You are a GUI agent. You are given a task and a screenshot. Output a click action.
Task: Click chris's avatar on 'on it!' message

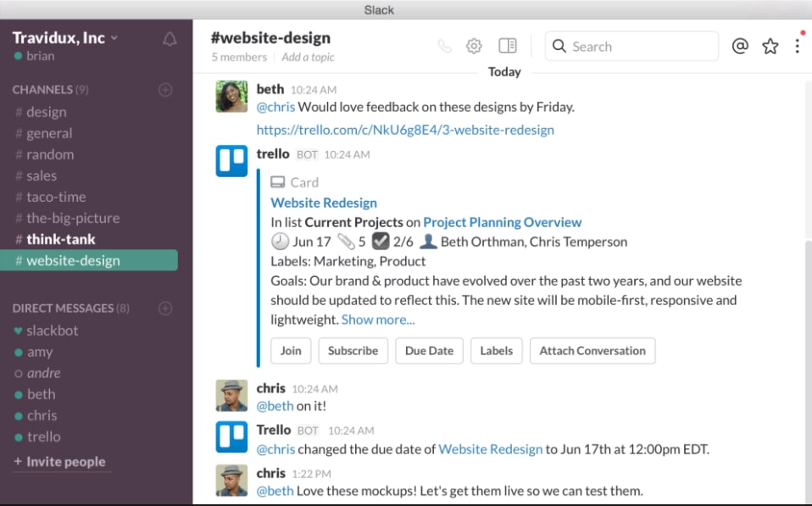click(x=231, y=395)
